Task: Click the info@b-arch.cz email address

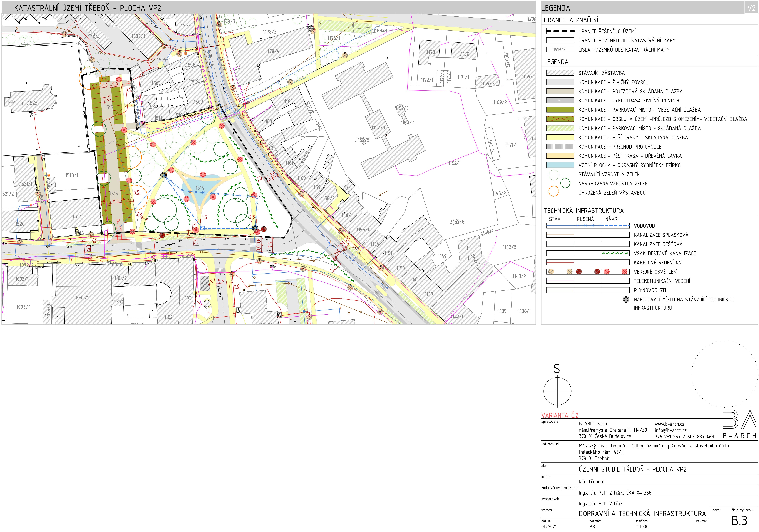Action: pos(670,430)
